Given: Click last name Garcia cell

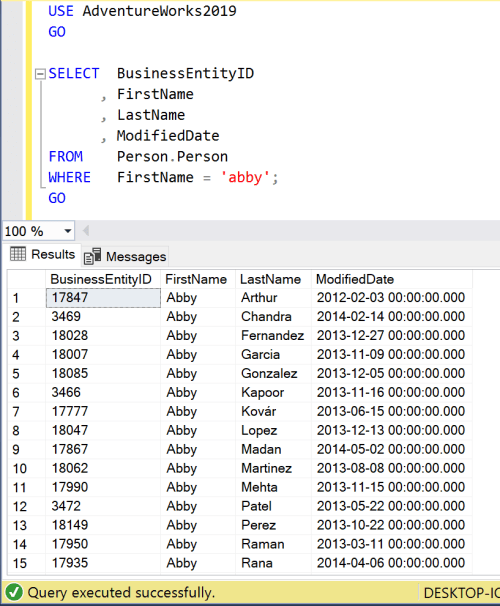Looking at the screenshot, I should click(x=273, y=354).
